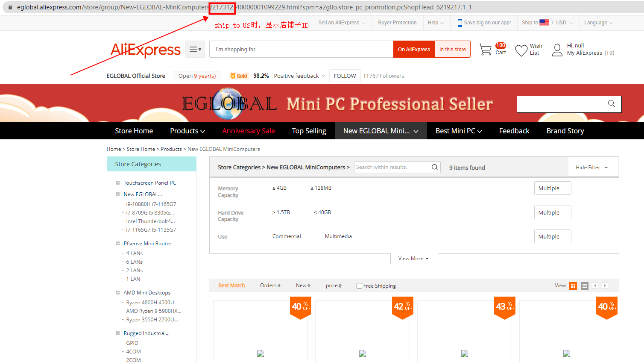The width and height of the screenshot is (644, 362).
Task: Open the first product thumbnail
Action: coord(261,353)
